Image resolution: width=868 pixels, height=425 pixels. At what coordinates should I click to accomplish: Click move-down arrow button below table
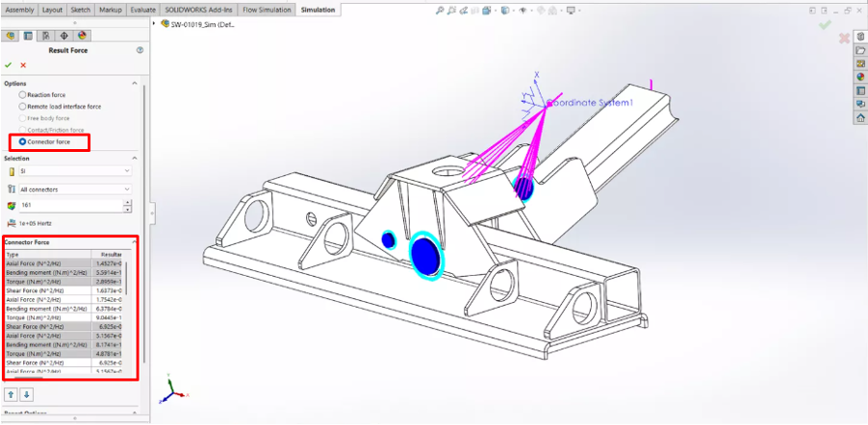tap(27, 394)
